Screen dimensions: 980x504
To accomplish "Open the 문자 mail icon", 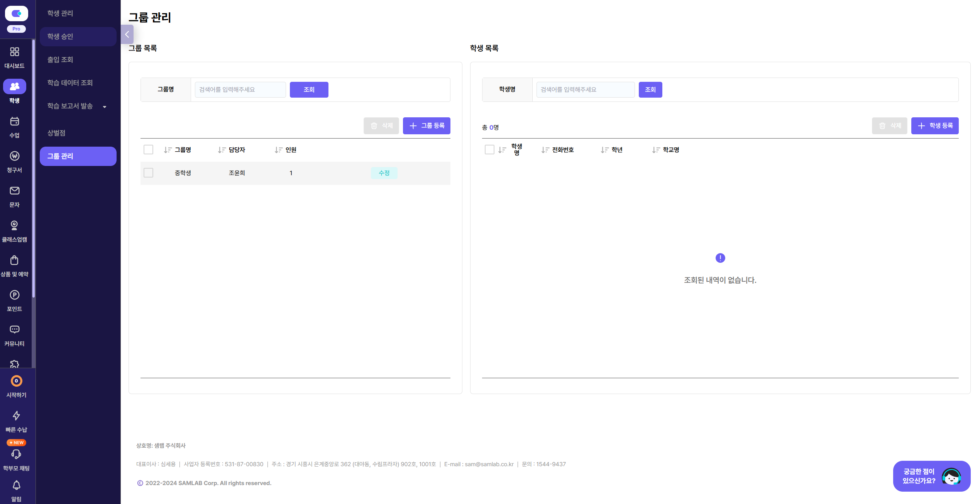I will (x=14, y=191).
